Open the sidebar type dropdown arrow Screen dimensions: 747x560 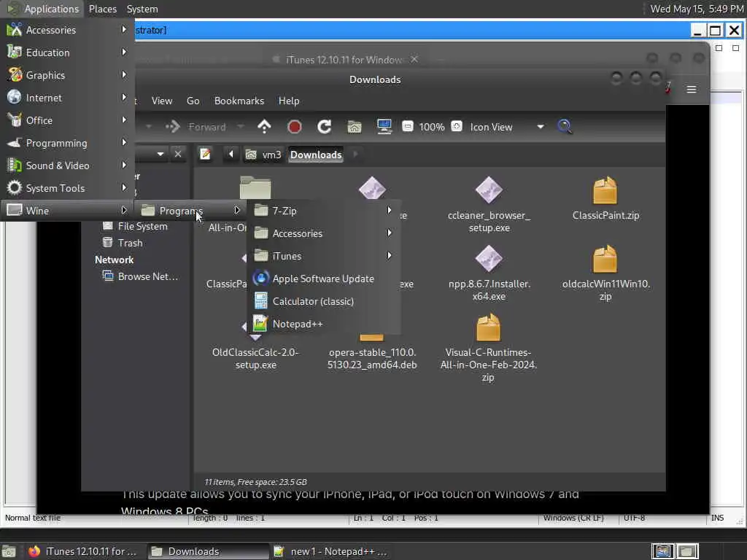(160, 155)
